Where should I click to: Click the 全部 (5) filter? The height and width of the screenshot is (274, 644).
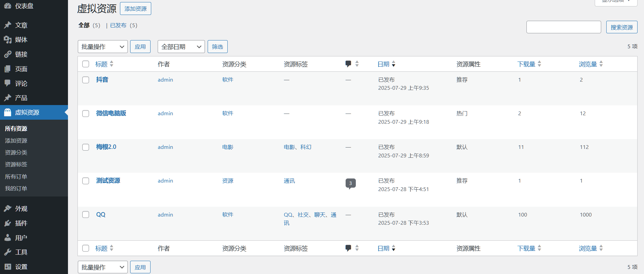point(89,25)
